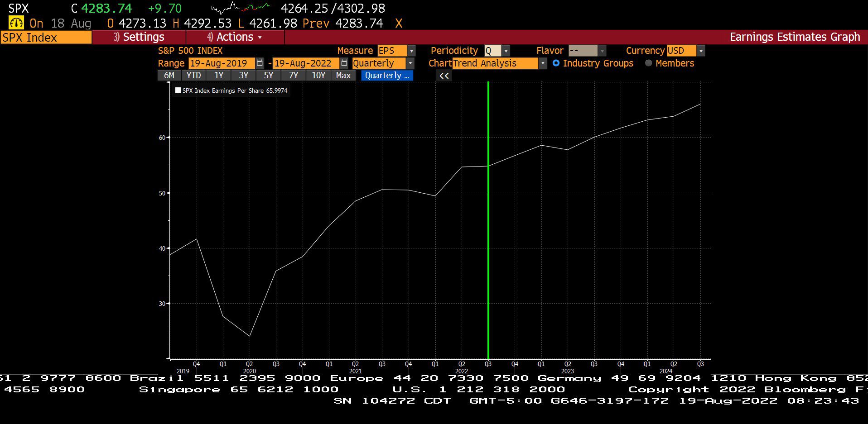Expand the Quarterly range type dropdown
868x424 pixels.
pyautogui.click(x=410, y=63)
